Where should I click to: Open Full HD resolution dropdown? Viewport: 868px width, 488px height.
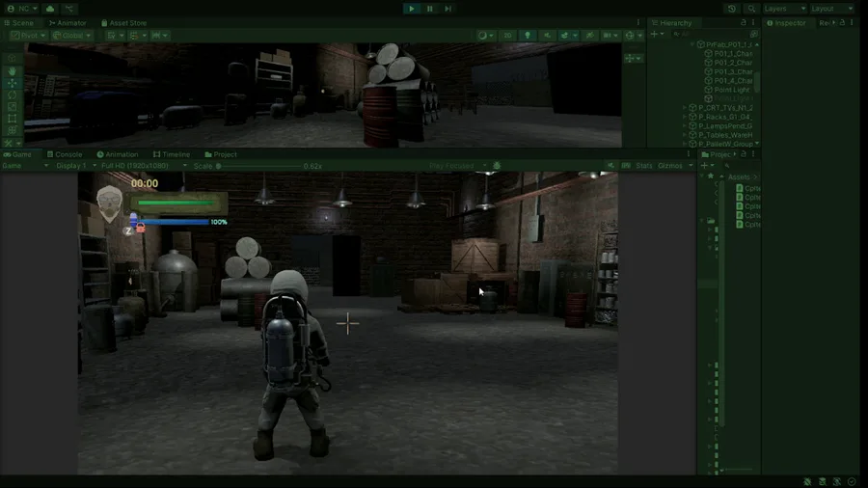coord(144,166)
